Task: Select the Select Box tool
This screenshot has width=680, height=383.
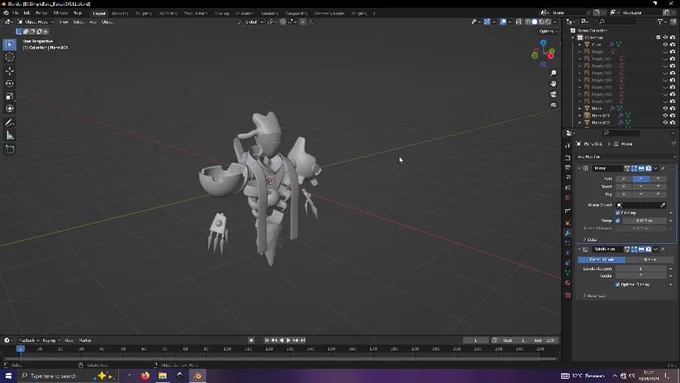Action: click(x=10, y=44)
